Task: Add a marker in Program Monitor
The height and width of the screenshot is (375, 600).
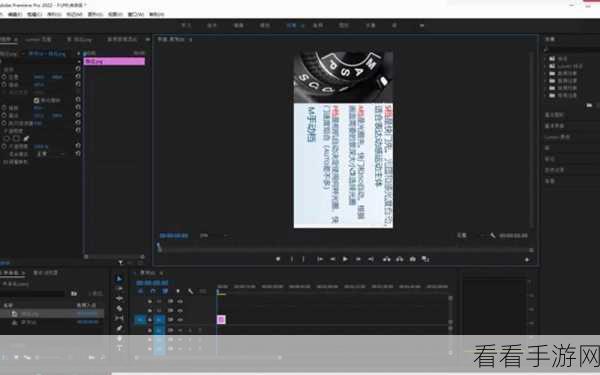Action: (x=278, y=259)
